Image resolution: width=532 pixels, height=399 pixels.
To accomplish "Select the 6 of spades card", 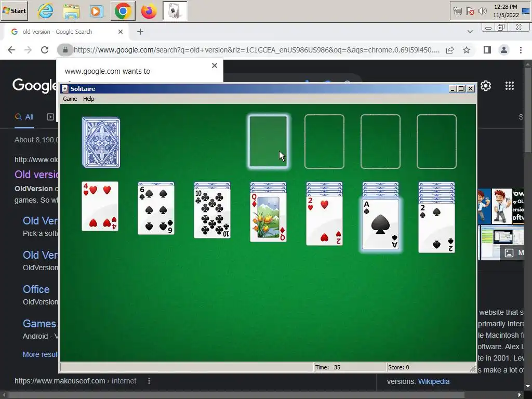I will click(156, 210).
